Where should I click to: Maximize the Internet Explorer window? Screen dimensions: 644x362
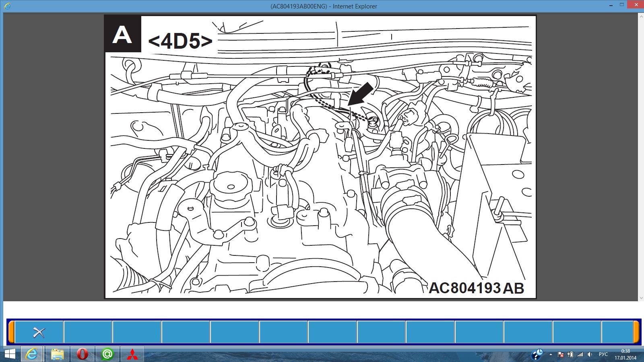pyautogui.click(x=621, y=5)
